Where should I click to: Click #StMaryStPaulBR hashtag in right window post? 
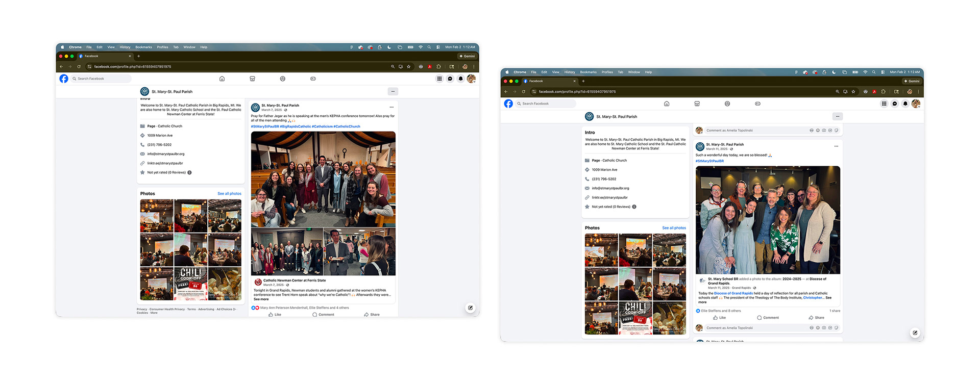click(x=709, y=161)
